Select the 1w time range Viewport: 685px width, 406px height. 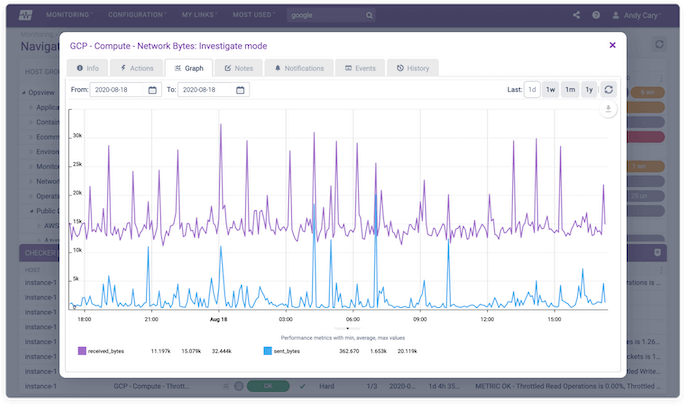551,89
